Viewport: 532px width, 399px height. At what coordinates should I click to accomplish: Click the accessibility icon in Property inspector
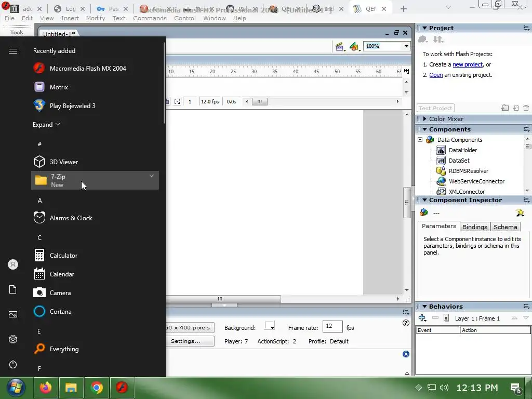pyautogui.click(x=406, y=354)
